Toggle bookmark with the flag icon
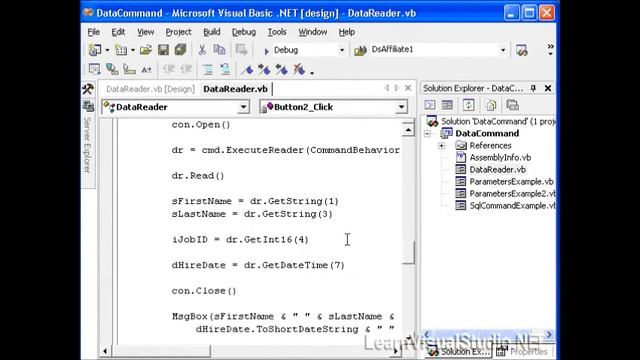 247,70
